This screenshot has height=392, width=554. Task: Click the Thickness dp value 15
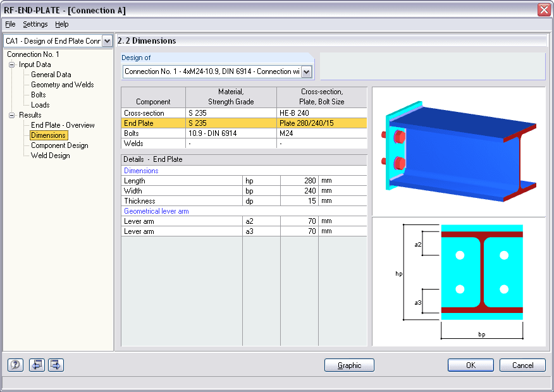pos(299,201)
